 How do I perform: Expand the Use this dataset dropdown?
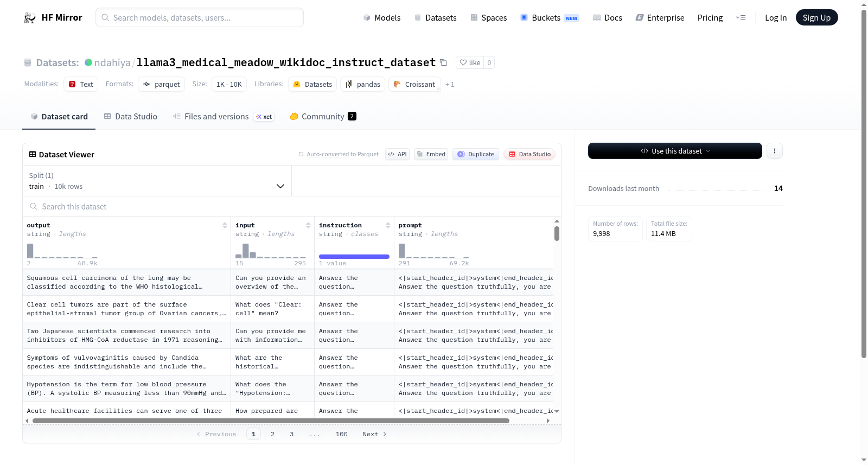[x=675, y=151]
